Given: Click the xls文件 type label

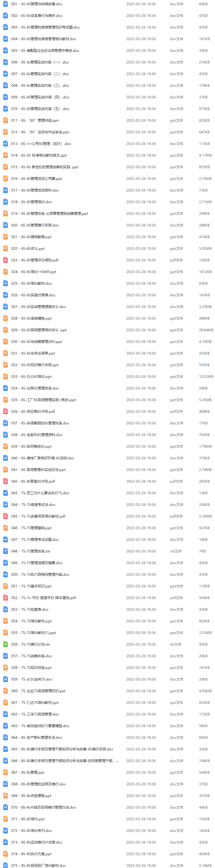Looking at the screenshot, I should 176,644.
